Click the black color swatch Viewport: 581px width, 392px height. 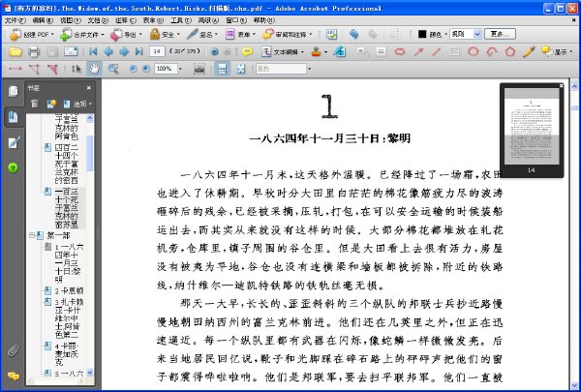422,34
